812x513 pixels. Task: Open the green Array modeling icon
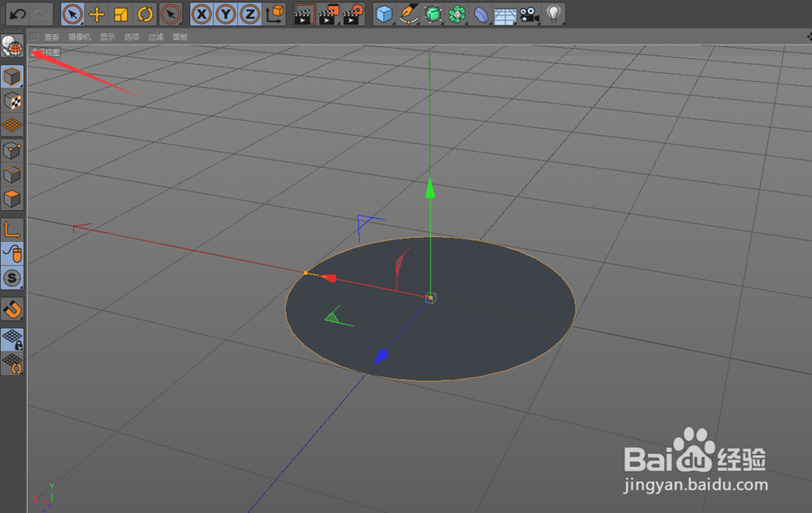[x=457, y=14]
